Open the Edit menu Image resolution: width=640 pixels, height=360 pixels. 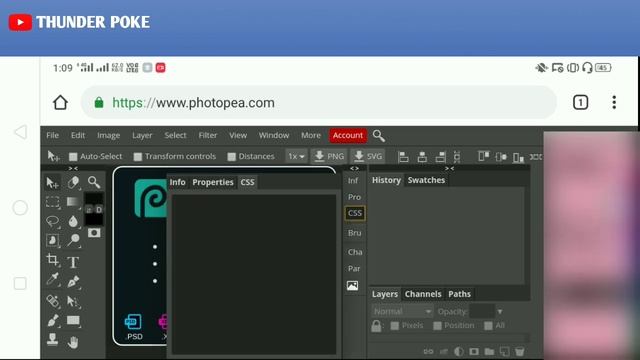click(78, 135)
